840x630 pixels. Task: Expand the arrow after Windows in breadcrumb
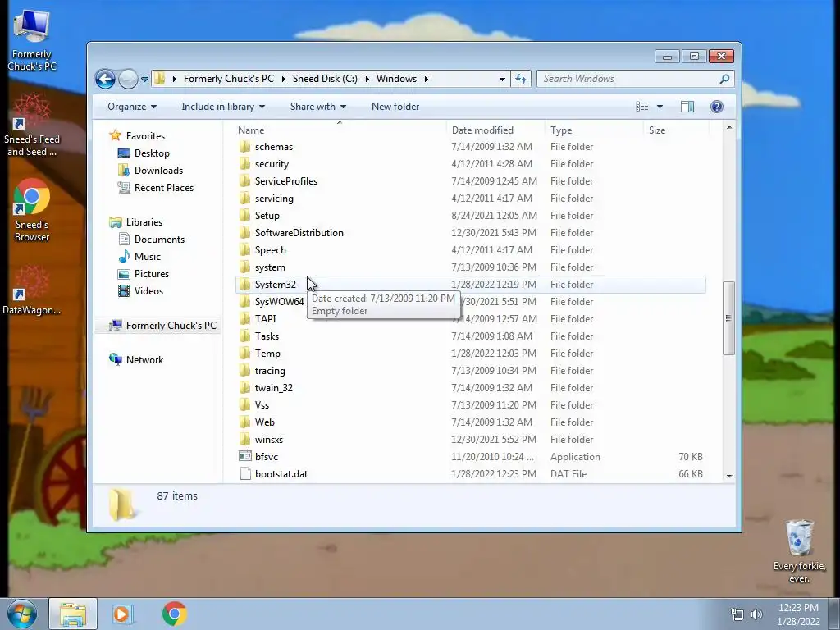click(x=426, y=79)
